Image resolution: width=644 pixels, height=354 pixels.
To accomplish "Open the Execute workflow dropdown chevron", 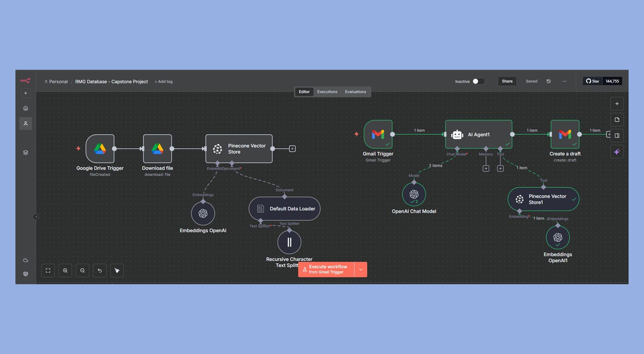I will point(361,269).
